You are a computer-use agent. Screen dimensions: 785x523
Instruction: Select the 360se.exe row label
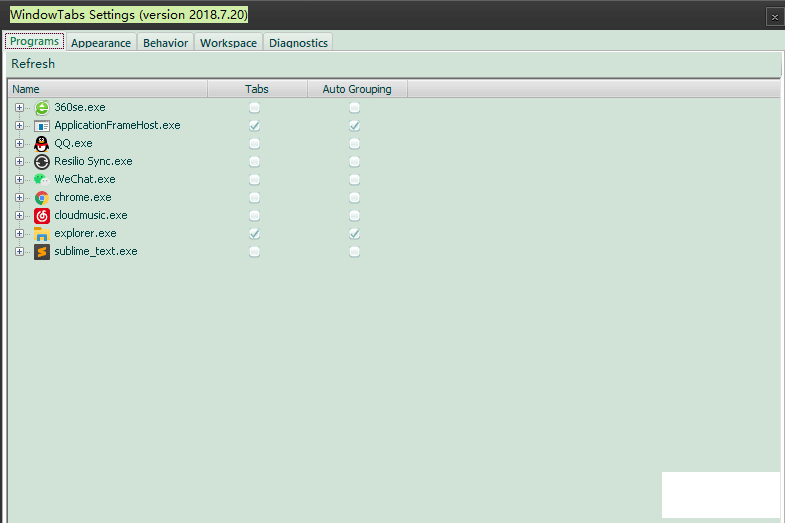pos(80,108)
